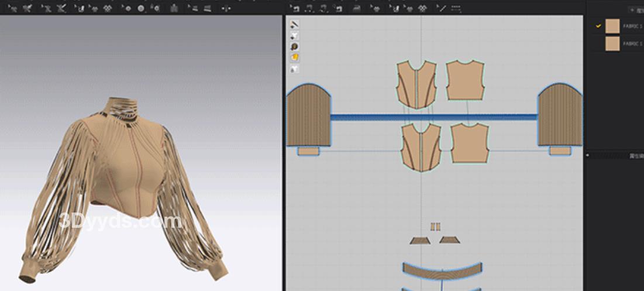Select the left striped sleeve pattern piece

click(309, 116)
